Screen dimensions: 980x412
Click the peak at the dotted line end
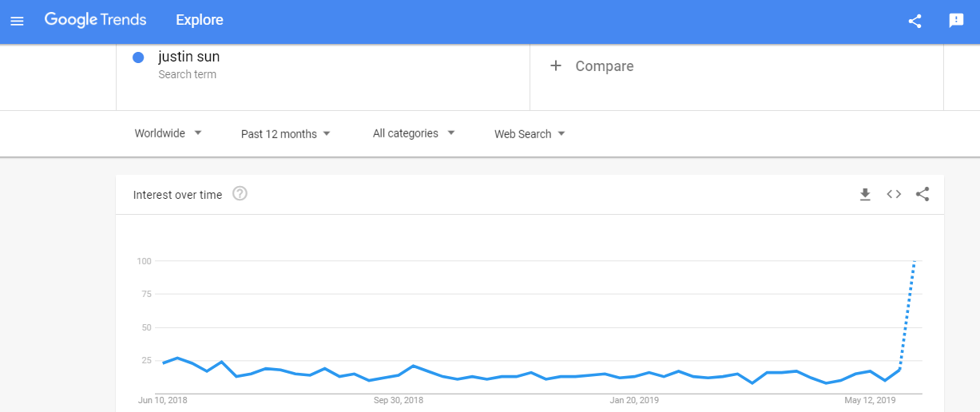point(915,261)
